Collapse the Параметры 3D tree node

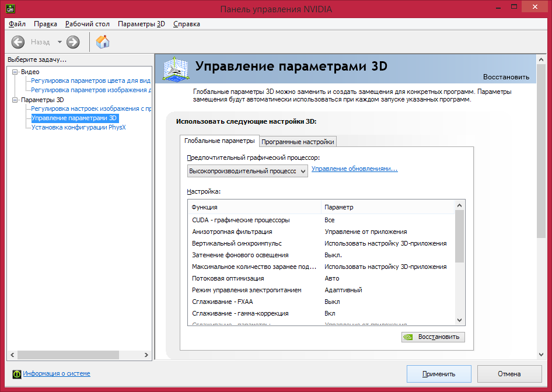tap(15, 100)
